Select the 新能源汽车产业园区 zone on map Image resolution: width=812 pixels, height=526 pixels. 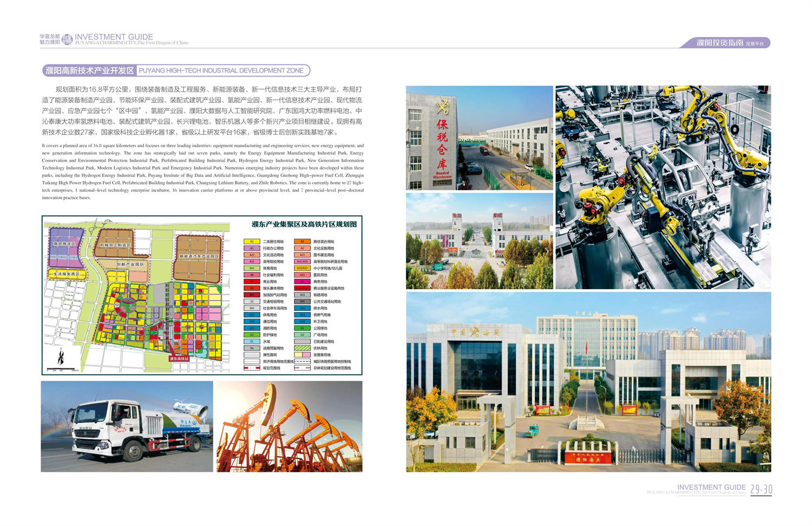click(x=199, y=256)
